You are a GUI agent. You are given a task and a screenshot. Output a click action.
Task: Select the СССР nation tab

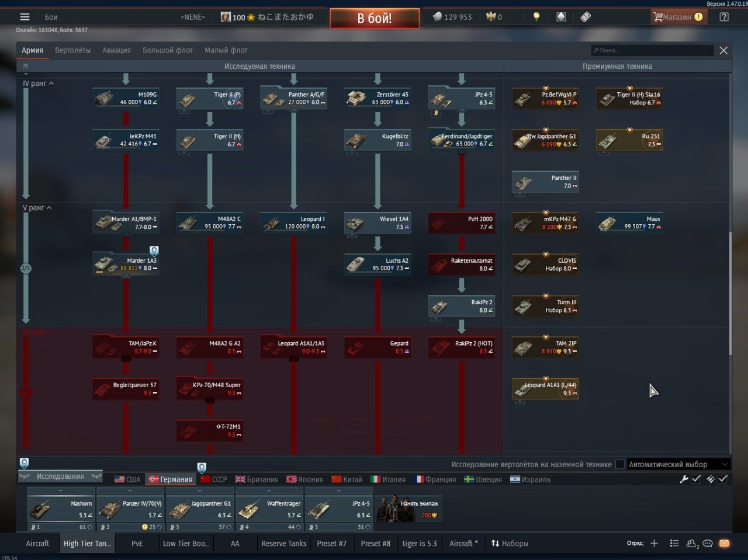click(x=214, y=479)
